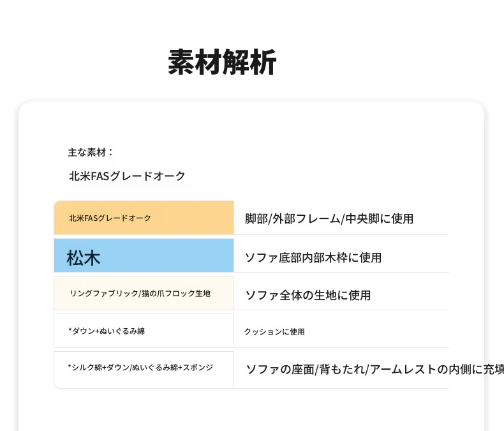Click the word オーク in orange cell
The width and height of the screenshot is (504, 431).
pyautogui.click(x=140, y=218)
